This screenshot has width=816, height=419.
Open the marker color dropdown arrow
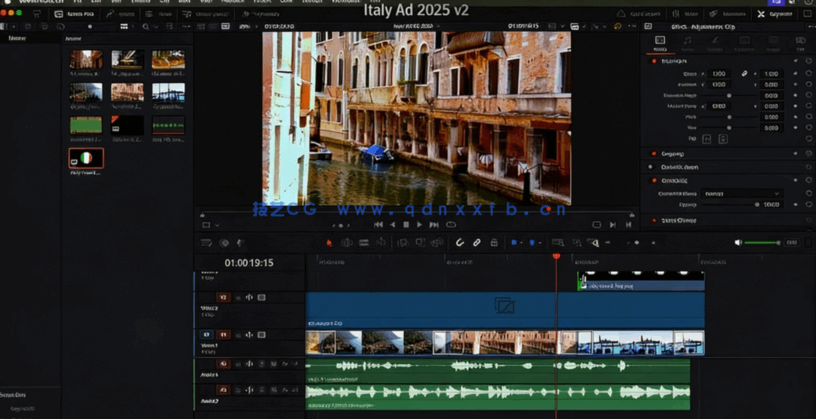point(540,243)
